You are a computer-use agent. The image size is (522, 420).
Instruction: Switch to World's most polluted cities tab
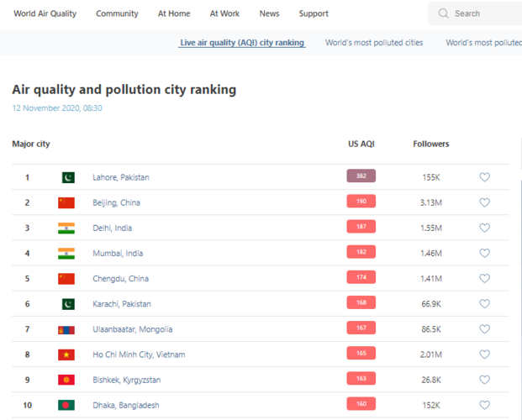coord(374,42)
